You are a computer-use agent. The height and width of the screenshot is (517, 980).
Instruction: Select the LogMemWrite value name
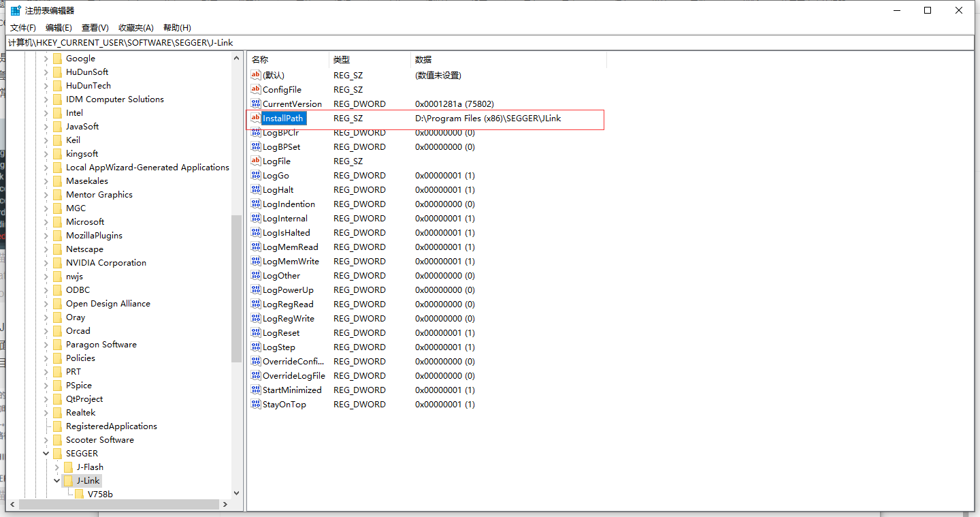[x=291, y=261]
